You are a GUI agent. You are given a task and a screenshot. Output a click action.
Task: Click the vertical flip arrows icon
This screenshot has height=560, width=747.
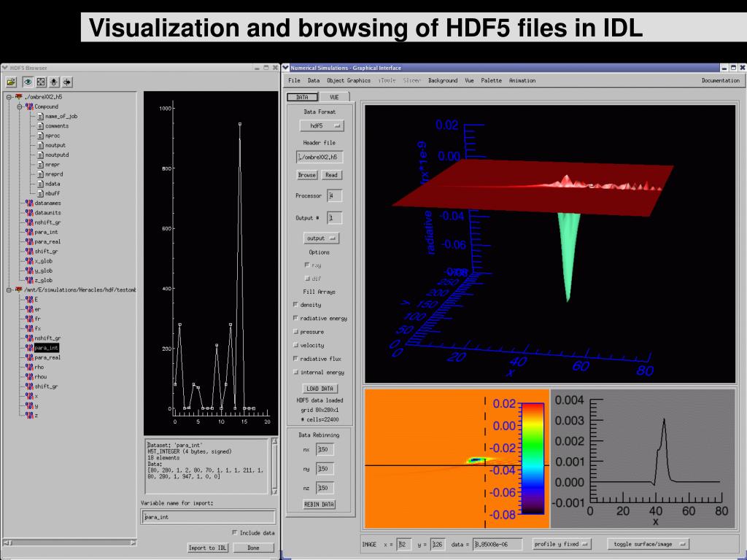coord(54,82)
